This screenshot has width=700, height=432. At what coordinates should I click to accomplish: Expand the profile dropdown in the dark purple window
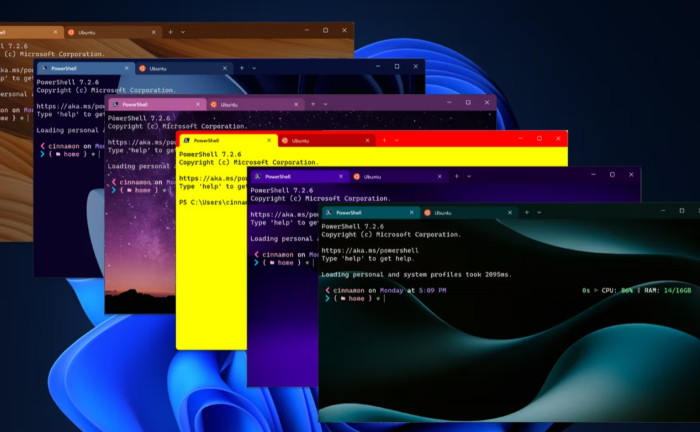(469, 177)
